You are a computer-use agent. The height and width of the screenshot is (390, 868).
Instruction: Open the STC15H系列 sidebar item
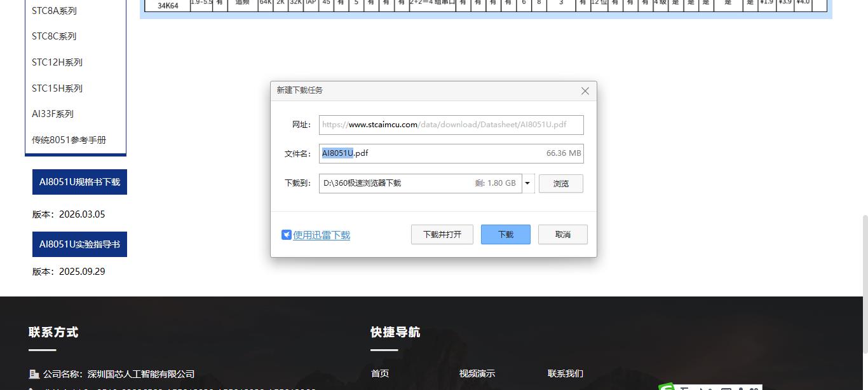tap(57, 88)
